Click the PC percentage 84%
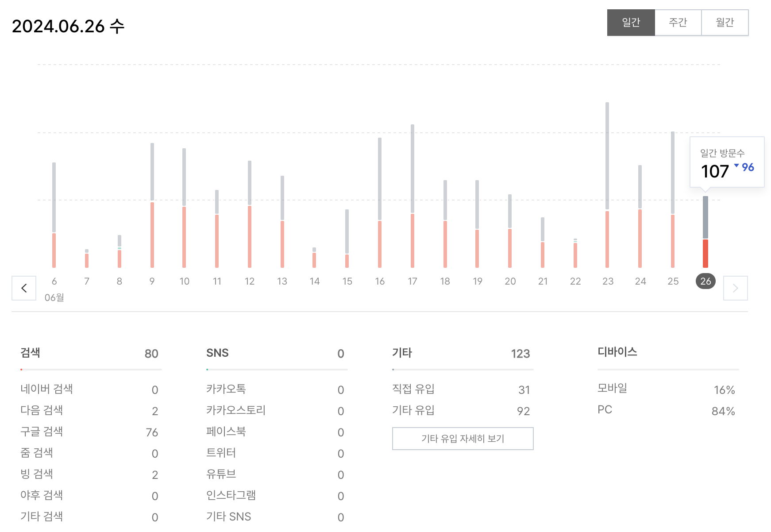The height and width of the screenshot is (532, 771). [x=723, y=411]
